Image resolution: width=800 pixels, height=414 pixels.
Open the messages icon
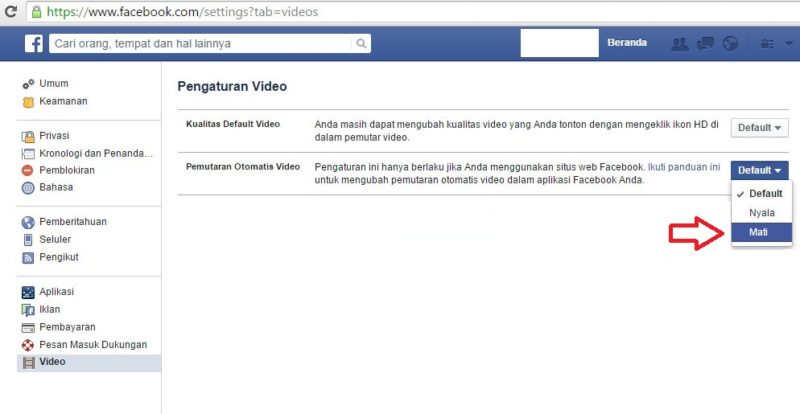pyautogui.click(x=705, y=44)
